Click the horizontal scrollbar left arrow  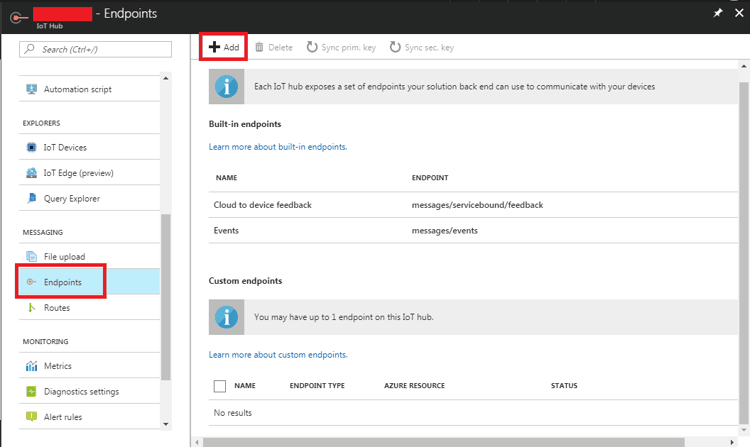point(197,442)
